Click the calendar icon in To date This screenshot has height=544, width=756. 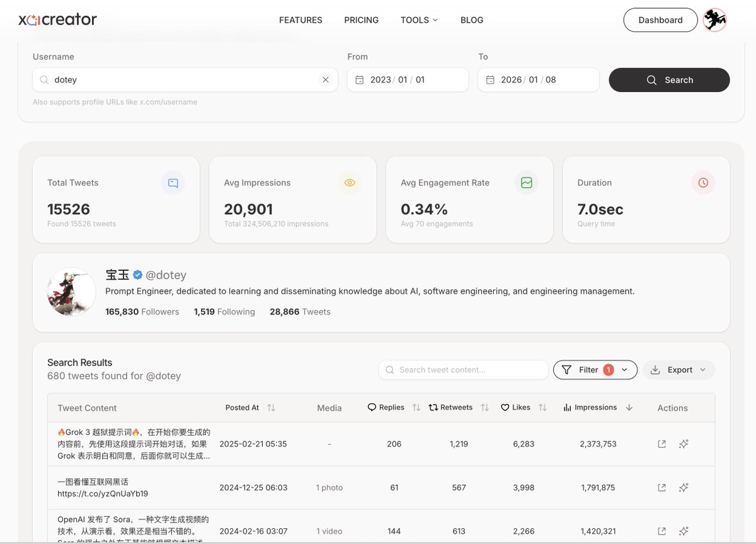[x=491, y=80]
